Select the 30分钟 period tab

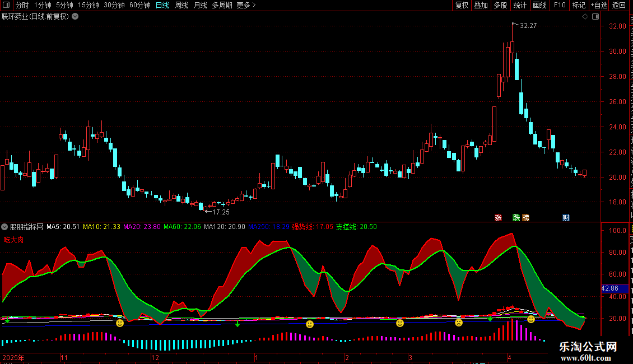[114, 5]
